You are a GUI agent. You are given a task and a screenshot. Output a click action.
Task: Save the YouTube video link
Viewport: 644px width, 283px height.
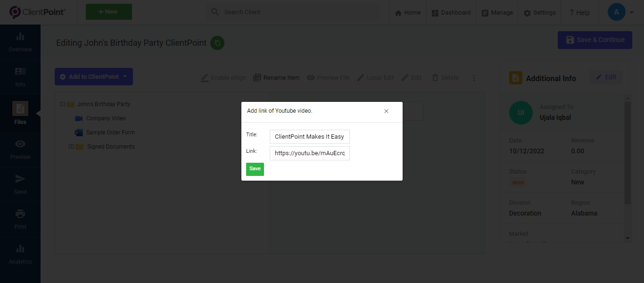[255, 169]
